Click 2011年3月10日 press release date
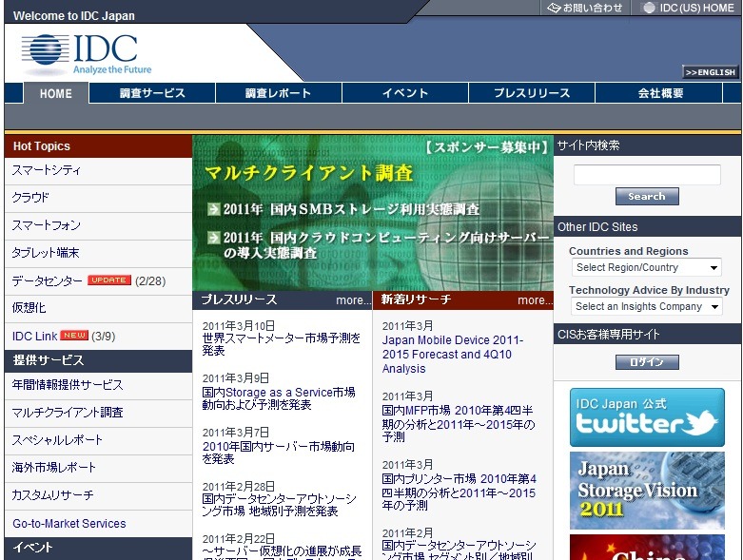 239,326
